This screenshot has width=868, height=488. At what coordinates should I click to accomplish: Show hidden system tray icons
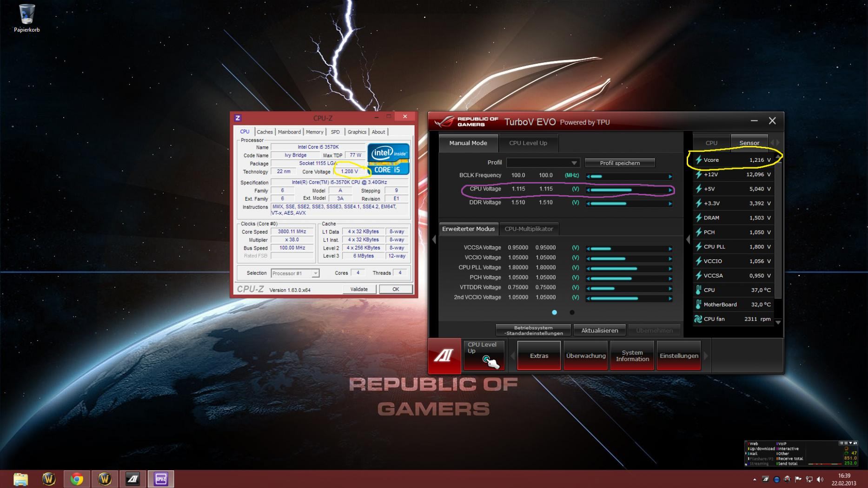coord(754,479)
